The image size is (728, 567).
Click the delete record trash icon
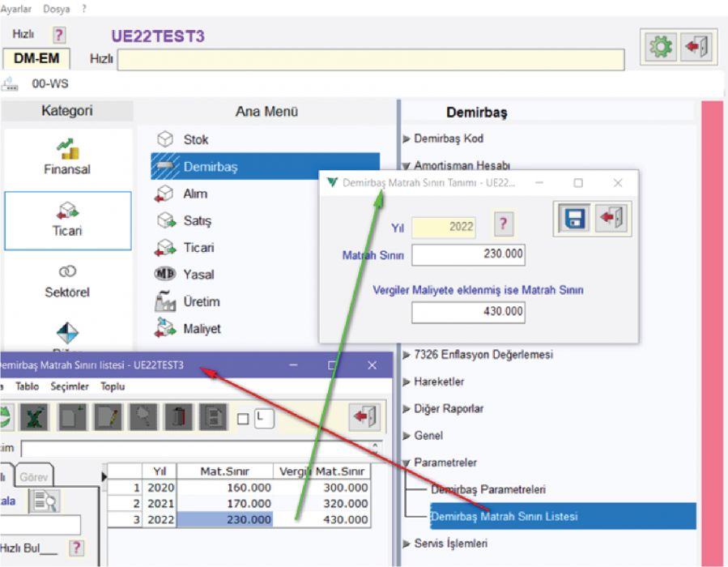tap(179, 417)
